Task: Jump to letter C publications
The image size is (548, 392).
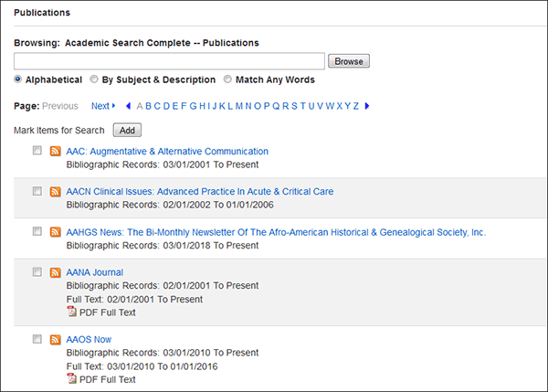Action: (x=157, y=106)
